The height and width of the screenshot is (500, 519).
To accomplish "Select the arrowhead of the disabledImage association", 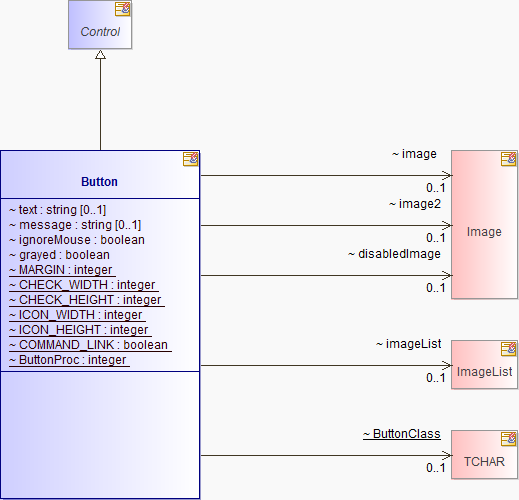I will [x=447, y=275].
